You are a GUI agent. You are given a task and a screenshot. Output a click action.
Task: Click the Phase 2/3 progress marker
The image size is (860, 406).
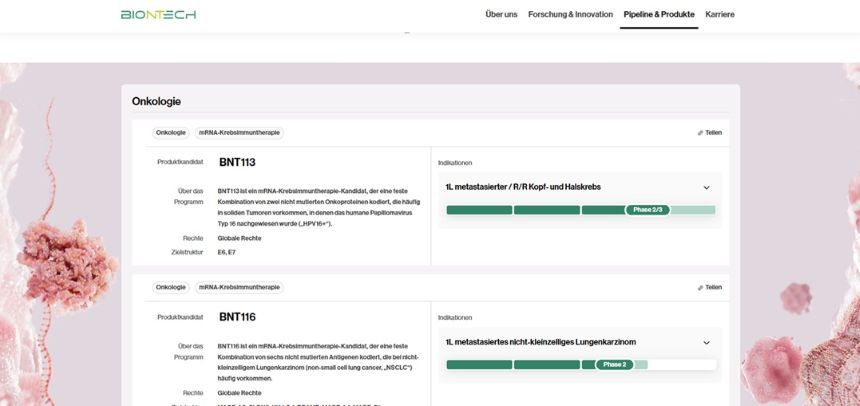pyautogui.click(x=648, y=210)
